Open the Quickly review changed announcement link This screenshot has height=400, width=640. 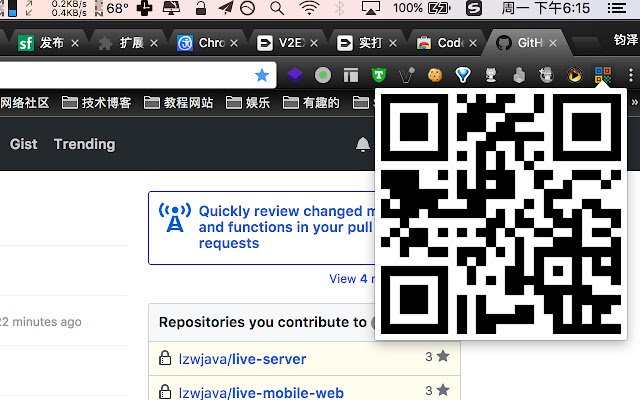(x=287, y=227)
